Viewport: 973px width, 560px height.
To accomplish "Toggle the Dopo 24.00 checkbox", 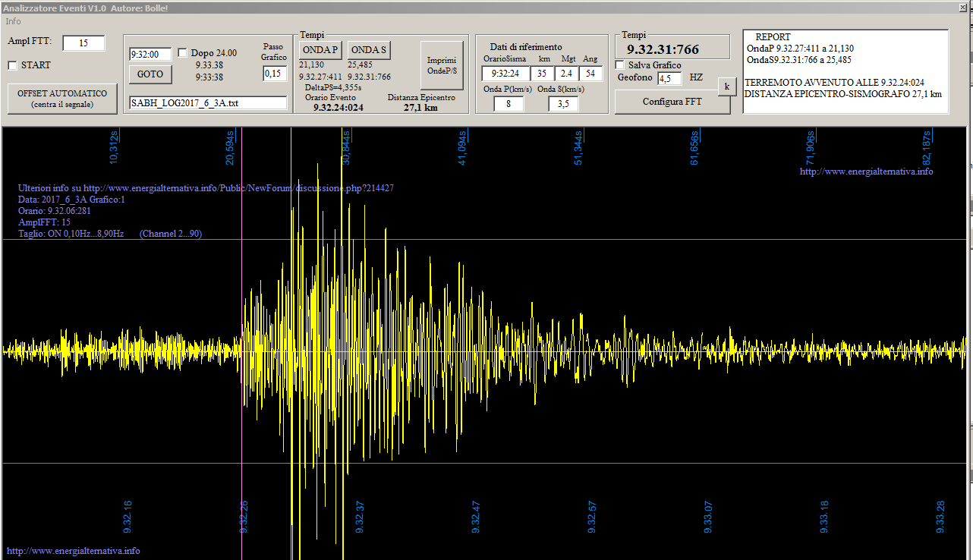I will pyautogui.click(x=183, y=53).
